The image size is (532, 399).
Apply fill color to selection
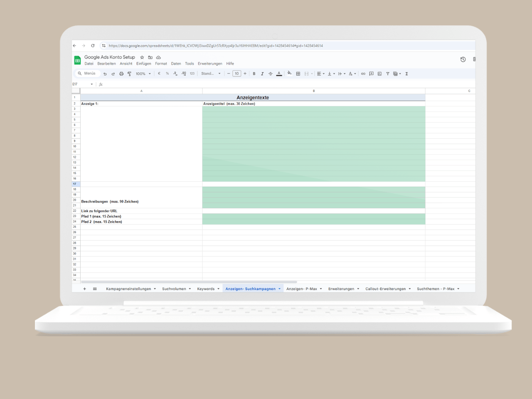pos(290,74)
